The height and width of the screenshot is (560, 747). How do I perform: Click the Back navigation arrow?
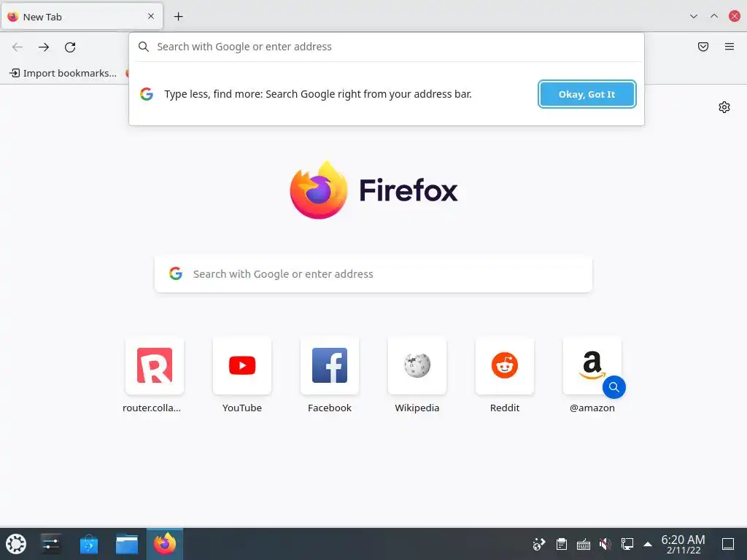click(18, 47)
